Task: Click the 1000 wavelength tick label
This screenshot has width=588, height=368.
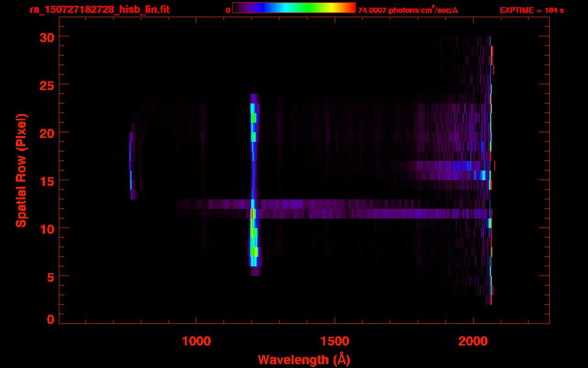Action: [x=196, y=342]
